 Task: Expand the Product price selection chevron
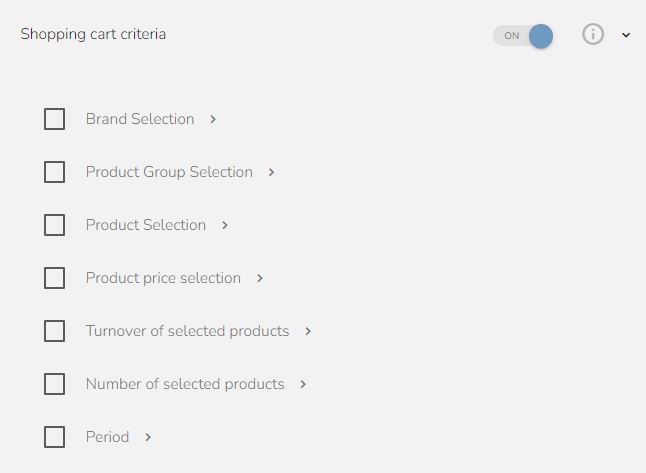click(260, 278)
